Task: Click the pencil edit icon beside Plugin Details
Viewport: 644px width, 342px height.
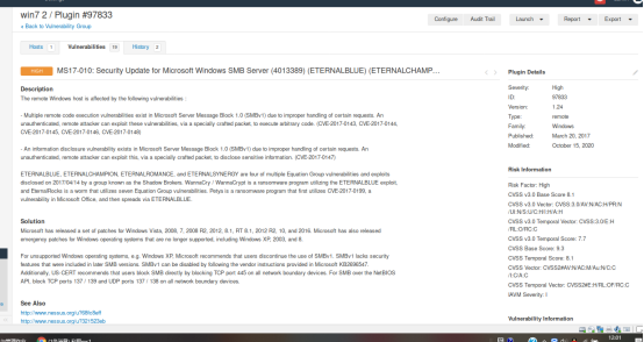Action: point(635,72)
